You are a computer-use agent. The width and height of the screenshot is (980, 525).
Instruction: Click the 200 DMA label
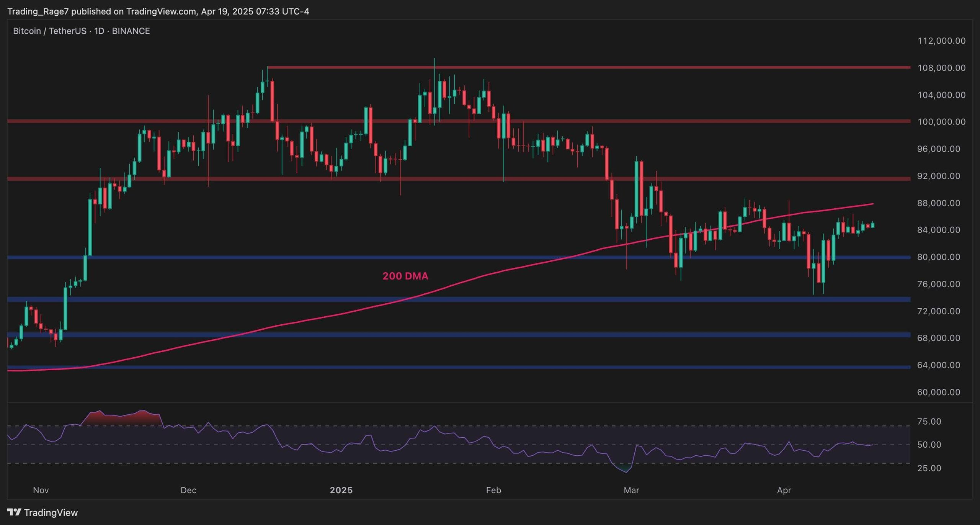coord(405,276)
